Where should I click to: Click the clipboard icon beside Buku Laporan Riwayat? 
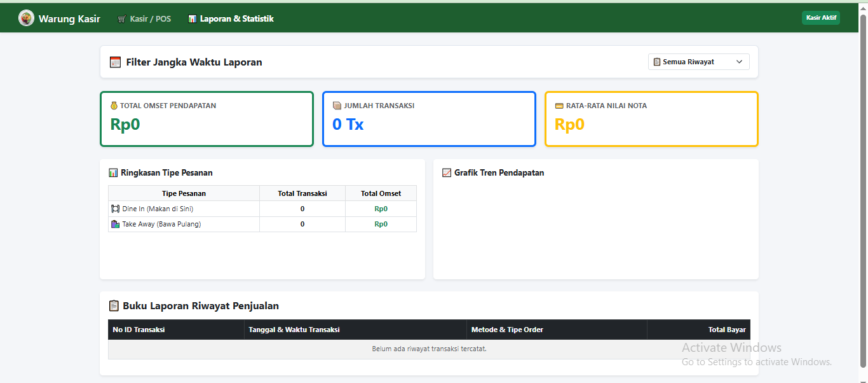click(x=114, y=306)
